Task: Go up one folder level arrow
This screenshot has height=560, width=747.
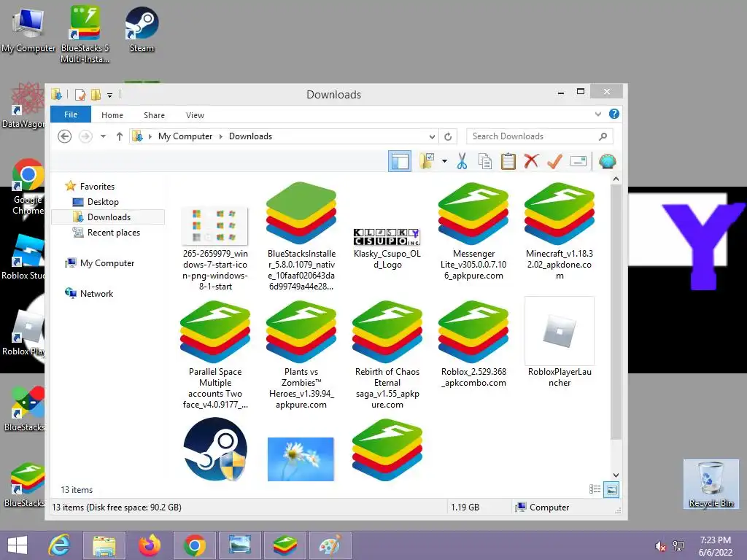Action: click(119, 136)
